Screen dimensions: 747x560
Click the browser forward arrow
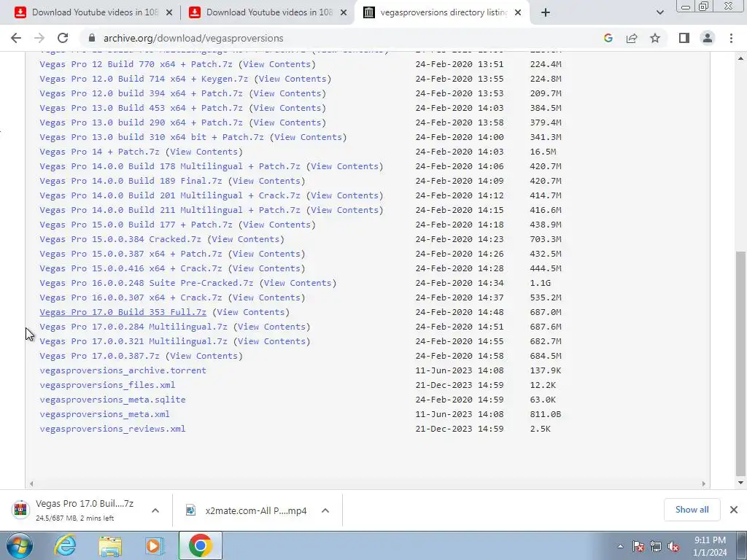39,38
